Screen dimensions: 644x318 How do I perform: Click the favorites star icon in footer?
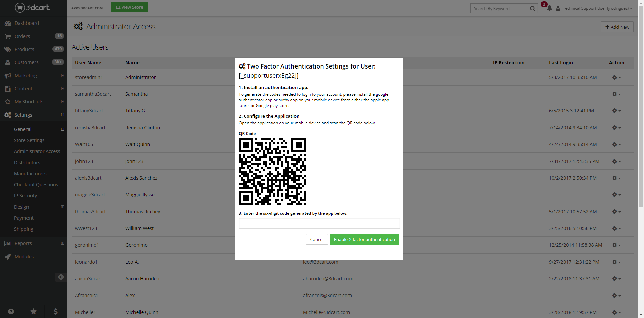click(x=34, y=311)
